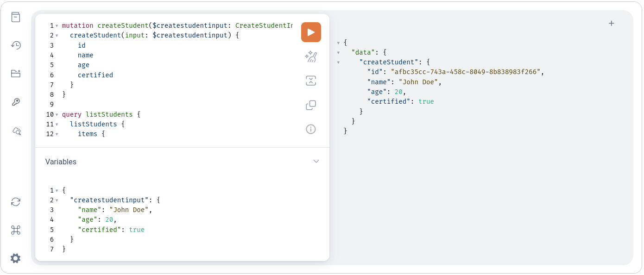Screen dimensions: 644x275
Task: Click the 'items' field on line 12
Action: coord(88,134)
